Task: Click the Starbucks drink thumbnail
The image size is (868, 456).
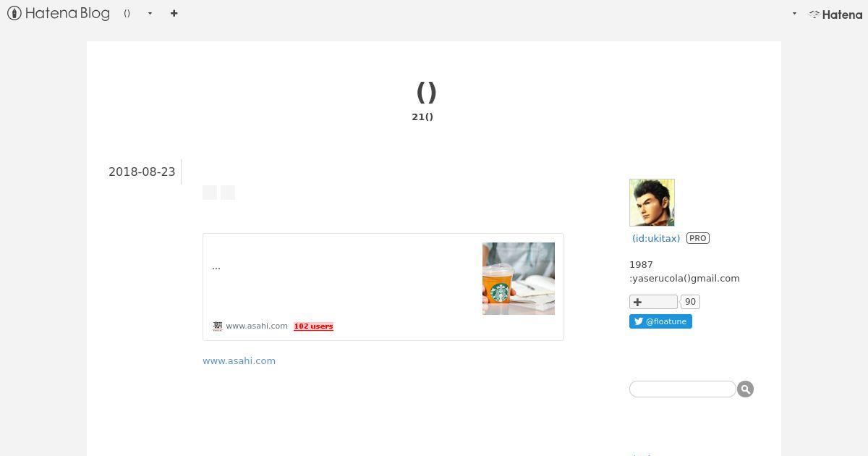Action: click(519, 279)
